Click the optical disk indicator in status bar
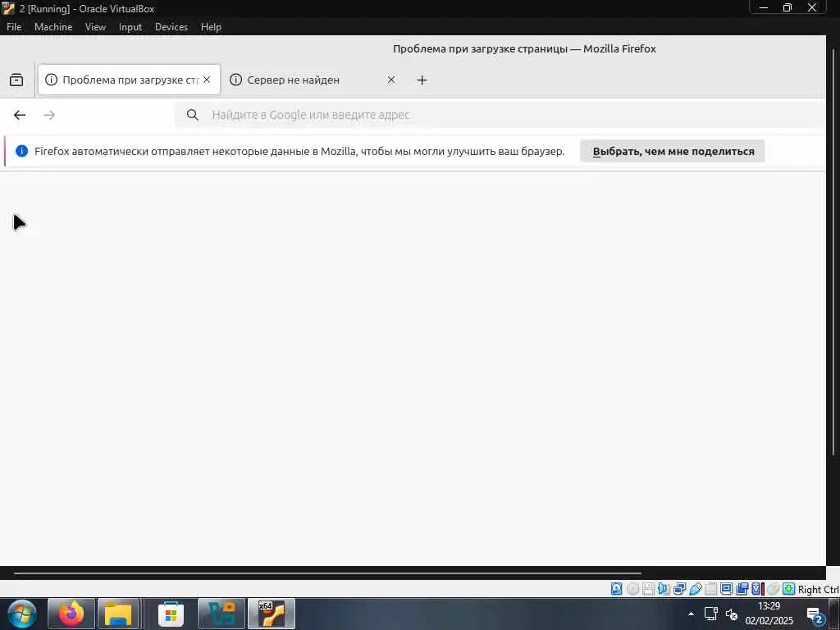 [632, 589]
